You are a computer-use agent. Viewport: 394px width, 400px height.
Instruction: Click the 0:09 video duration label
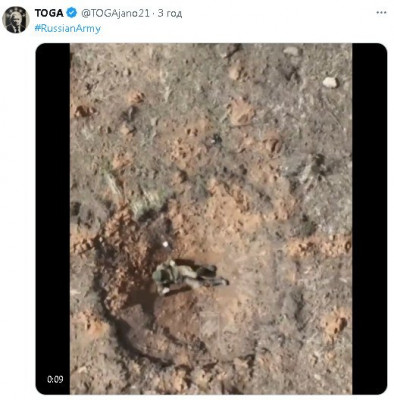tap(55, 379)
